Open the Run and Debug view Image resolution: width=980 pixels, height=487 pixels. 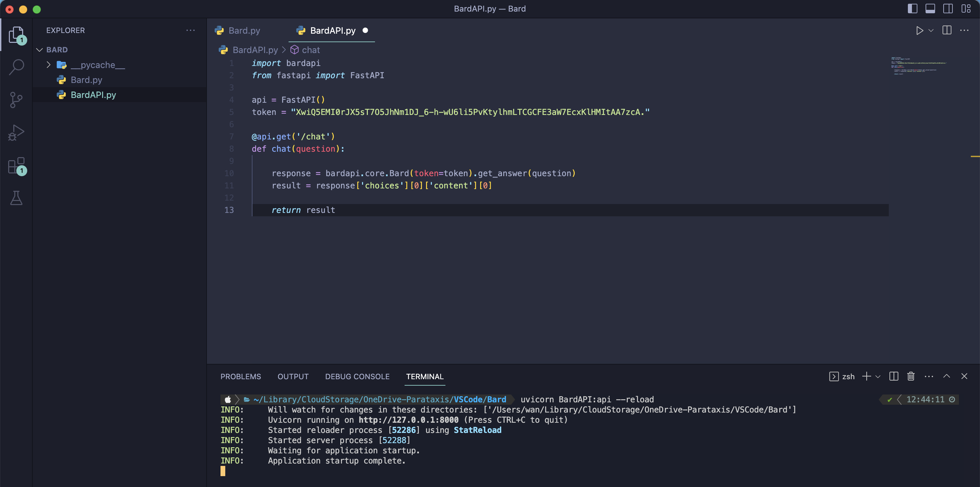coord(16,133)
